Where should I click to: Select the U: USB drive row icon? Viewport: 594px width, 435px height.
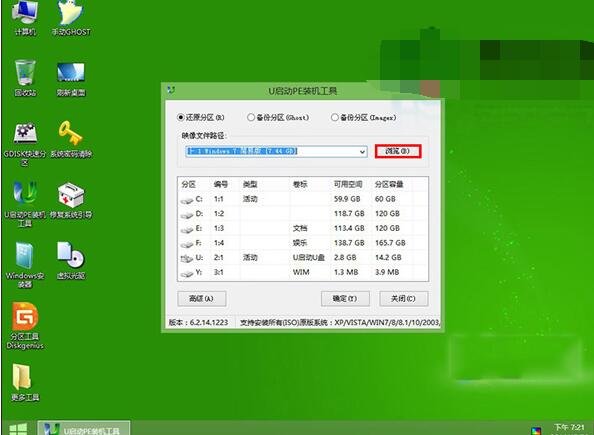(x=187, y=258)
